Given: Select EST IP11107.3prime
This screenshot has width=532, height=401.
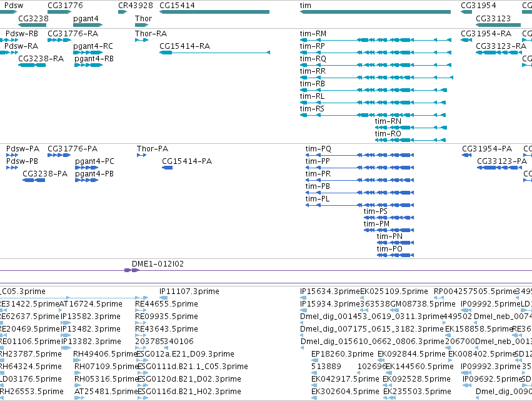Looking at the screenshot, I should [x=189, y=292].
